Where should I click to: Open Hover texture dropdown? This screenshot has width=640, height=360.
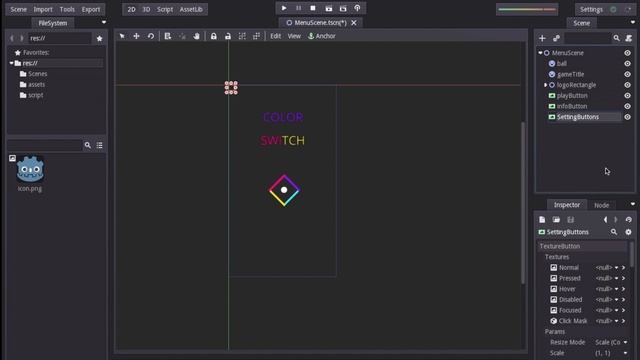click(616, 289)
